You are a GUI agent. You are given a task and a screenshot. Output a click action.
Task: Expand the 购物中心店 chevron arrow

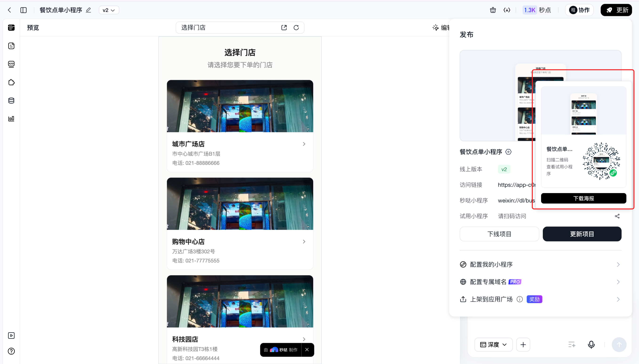pos(304,241)
